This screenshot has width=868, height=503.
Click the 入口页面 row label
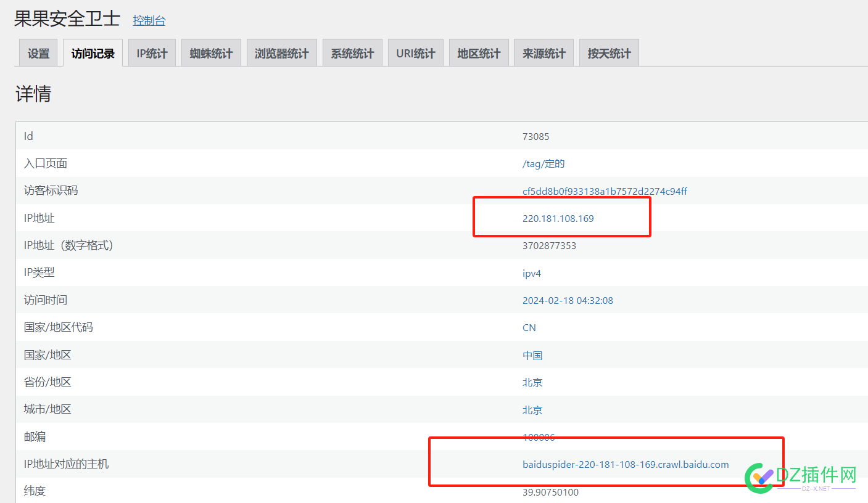coord(46,163)
